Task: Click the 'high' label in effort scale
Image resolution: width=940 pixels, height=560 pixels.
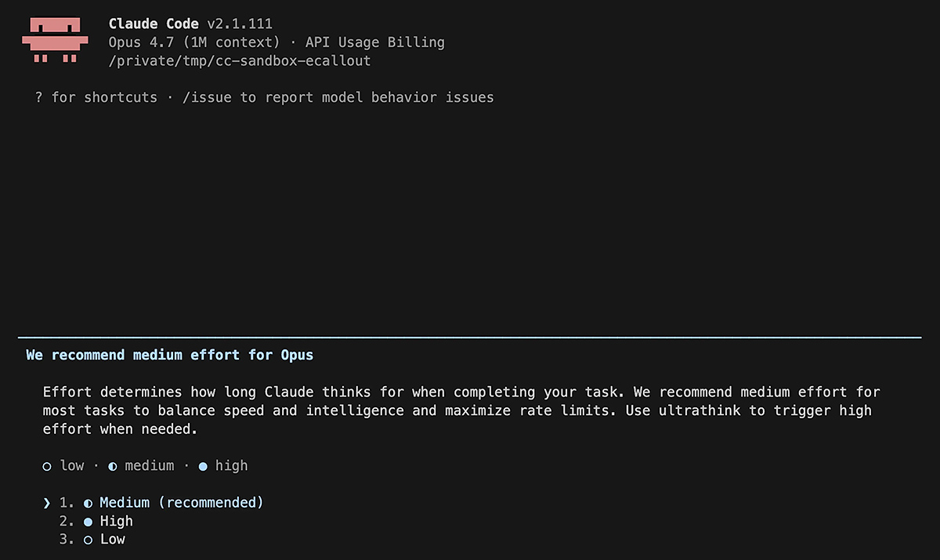Action: point(231,466)
